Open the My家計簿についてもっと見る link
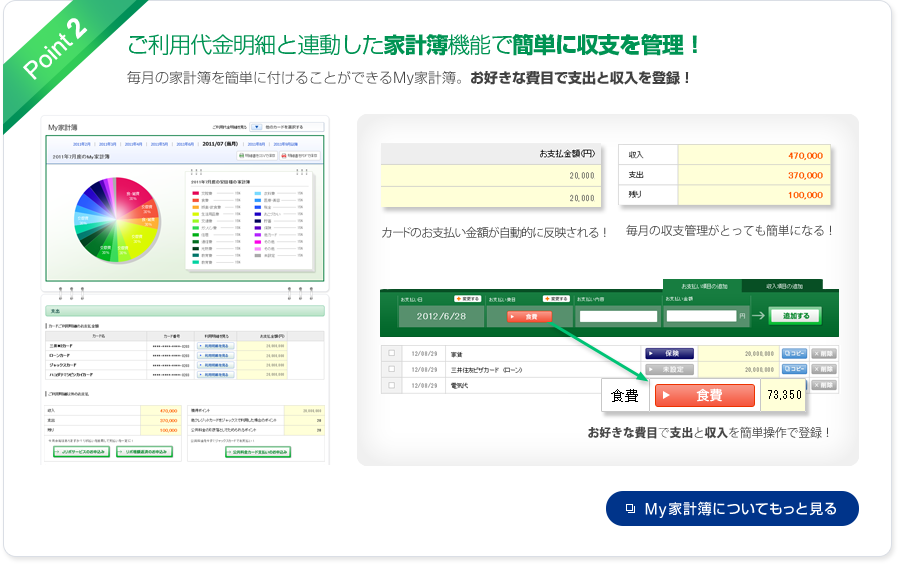 [732, 508]
